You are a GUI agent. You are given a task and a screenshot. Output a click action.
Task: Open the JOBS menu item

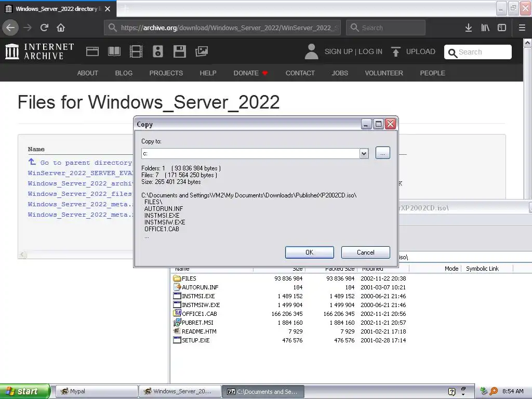tap(340, 73)
